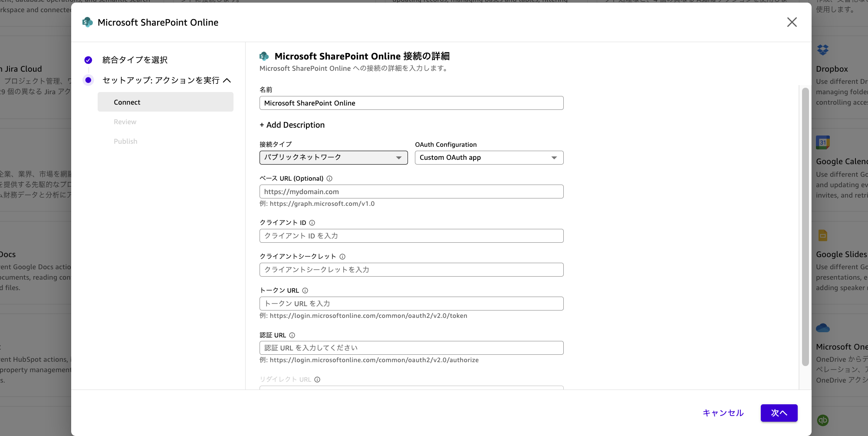Click the トークン URL input field

411,304
